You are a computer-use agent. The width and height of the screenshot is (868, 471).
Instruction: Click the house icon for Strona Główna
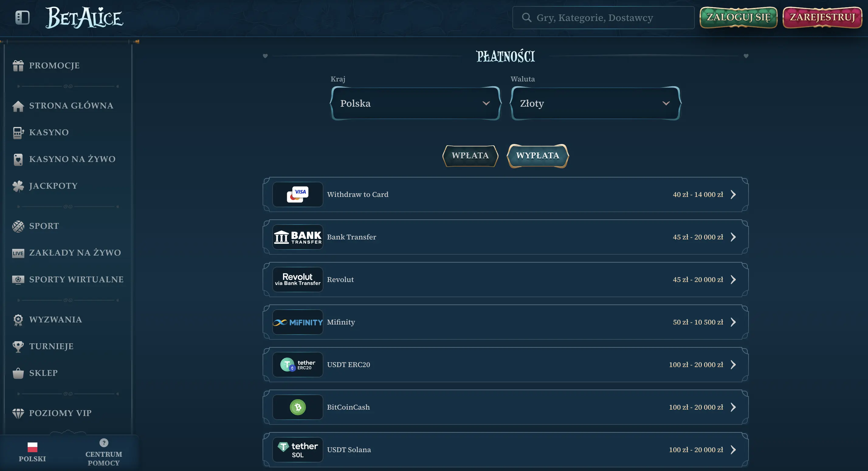[x=18, y=106]
